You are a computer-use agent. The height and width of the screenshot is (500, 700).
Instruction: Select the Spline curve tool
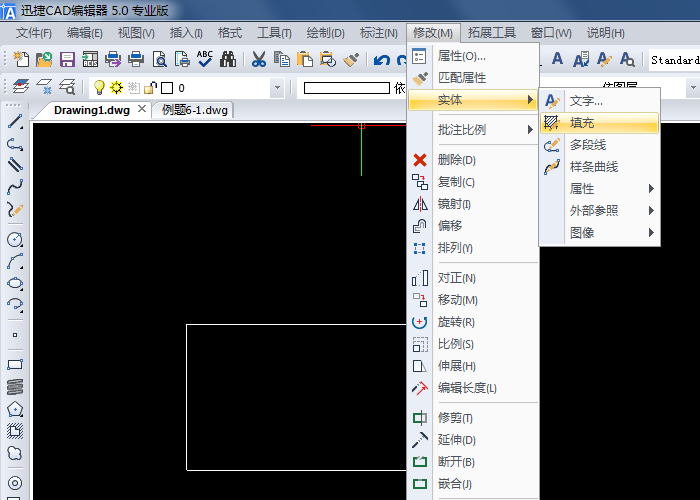tap(15, 187)
